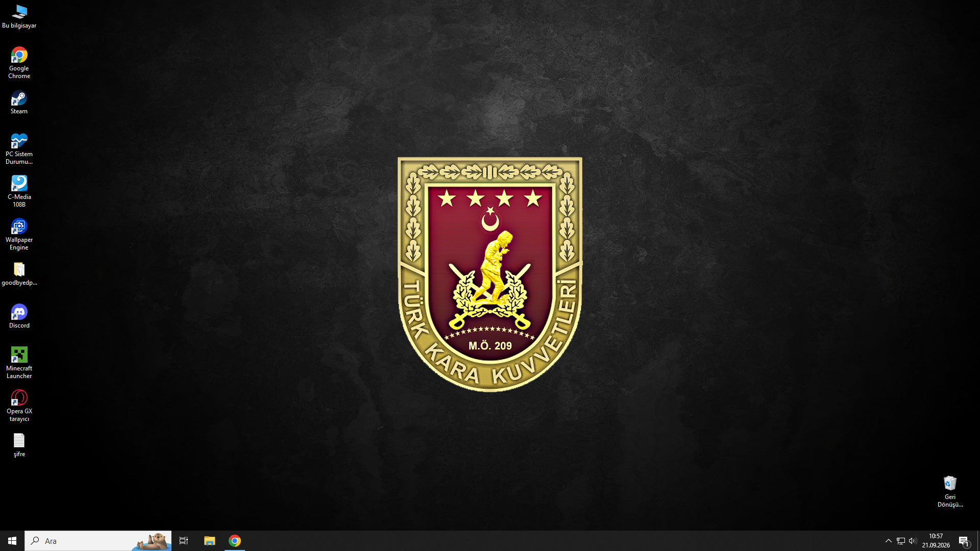Select the C-Media 108B shortcut
The image size is (980, 551).
pos(19,192)
